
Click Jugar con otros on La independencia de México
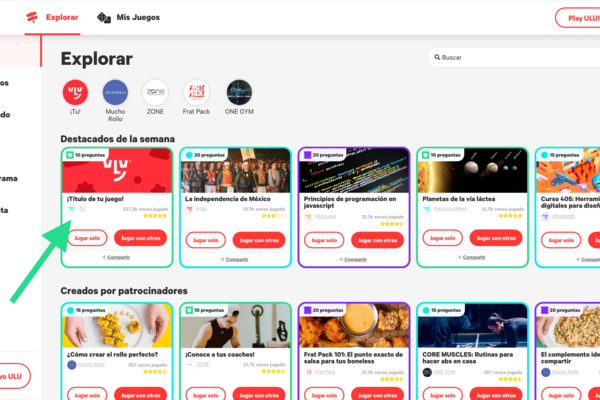[x=259, y=240]
